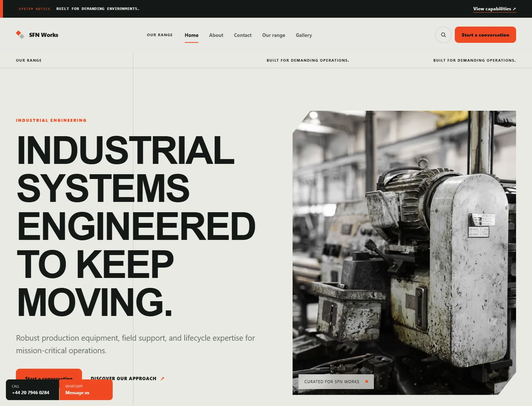This screenshot has height=406, width=532.
Task: Click the 'Built for demanding environments.' text
Action: click(98, 9)
